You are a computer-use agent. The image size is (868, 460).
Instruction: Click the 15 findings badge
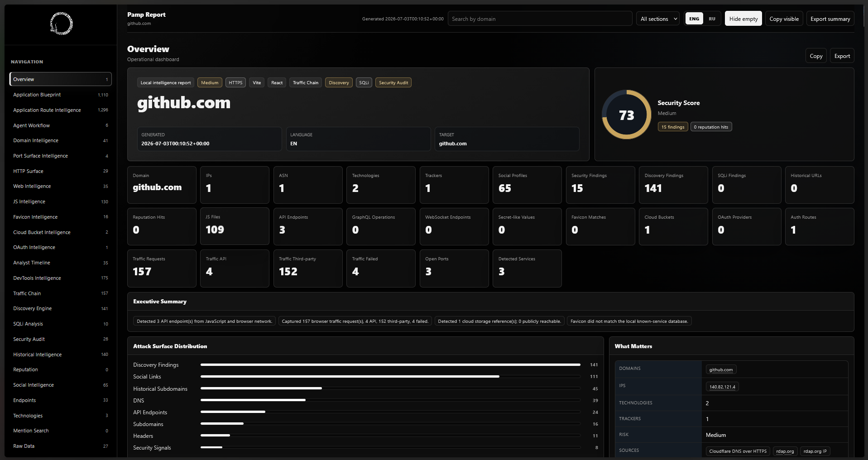(672, 127)
